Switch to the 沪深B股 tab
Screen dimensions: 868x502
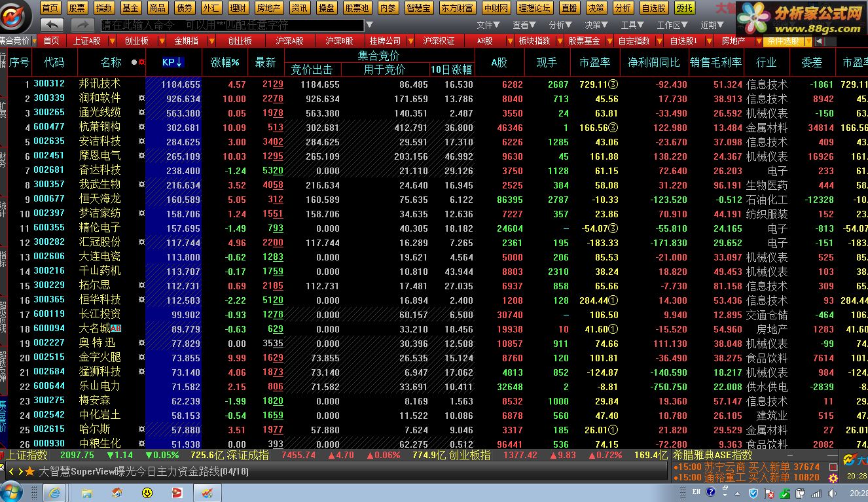click(x=339, y=41)
